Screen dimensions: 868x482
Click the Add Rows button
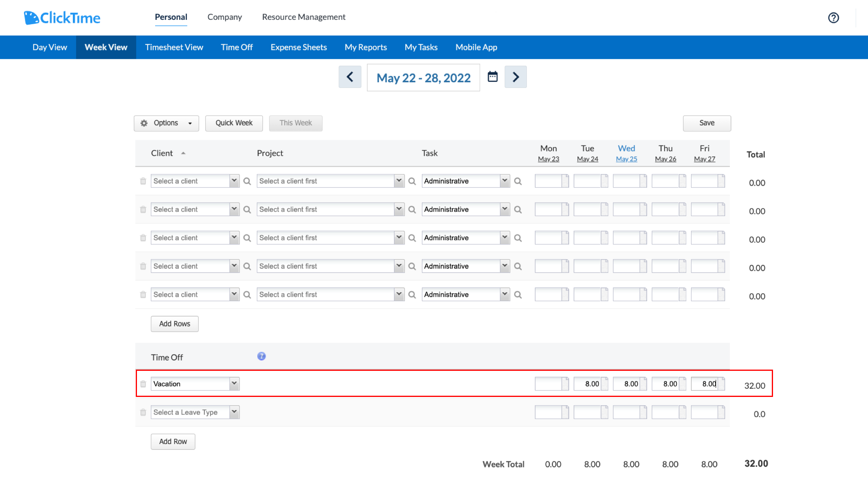pos(175,324)
